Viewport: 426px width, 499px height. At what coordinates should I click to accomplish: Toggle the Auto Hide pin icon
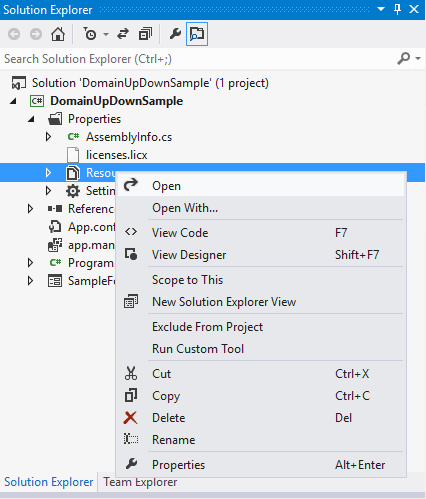click(x=397, y=9)
